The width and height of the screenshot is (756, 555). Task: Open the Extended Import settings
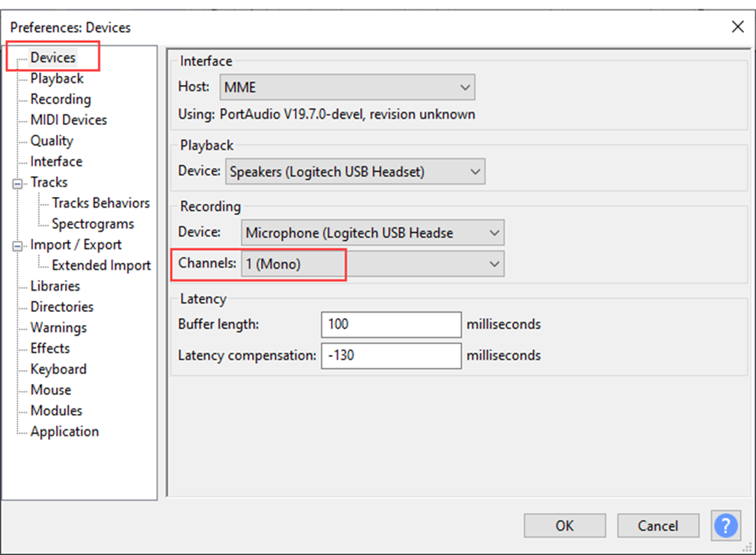tap(101, 265)
